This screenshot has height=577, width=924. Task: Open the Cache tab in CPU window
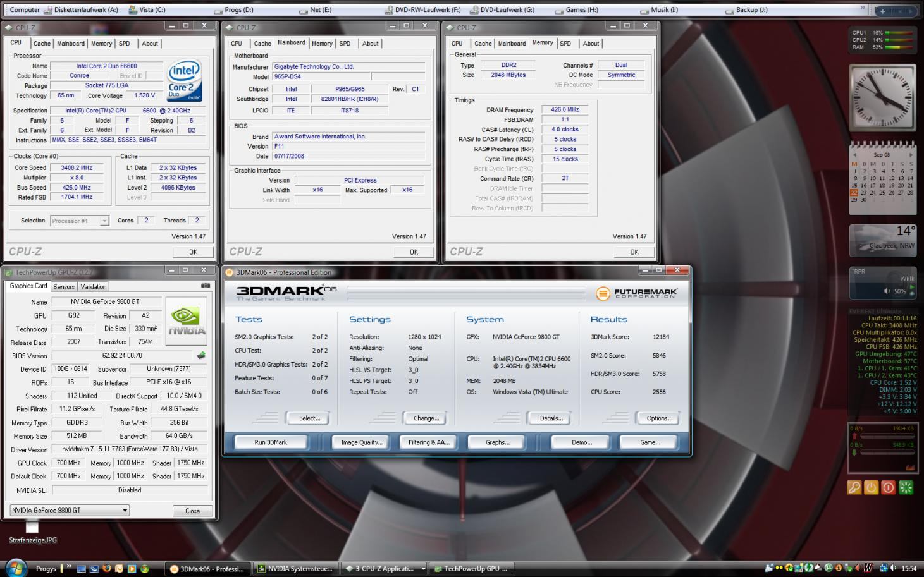[x=42, y=44]
